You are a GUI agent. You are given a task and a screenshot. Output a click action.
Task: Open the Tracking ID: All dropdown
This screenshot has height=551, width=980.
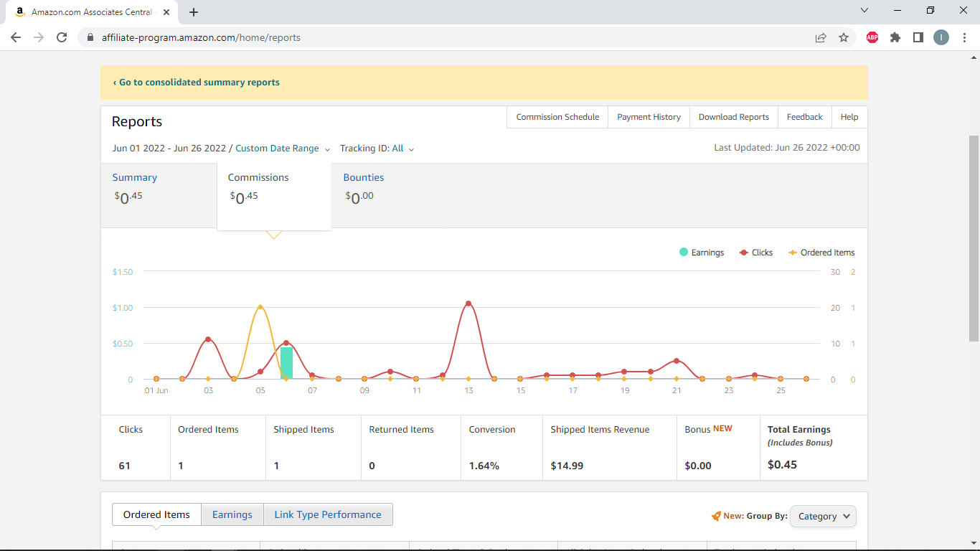(x=377, y=149)
